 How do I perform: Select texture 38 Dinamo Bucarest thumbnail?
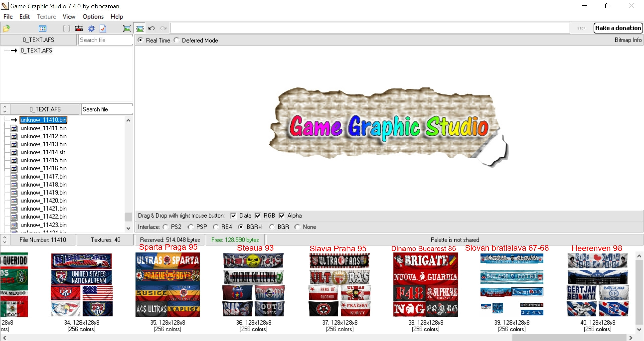click(426, 285)
